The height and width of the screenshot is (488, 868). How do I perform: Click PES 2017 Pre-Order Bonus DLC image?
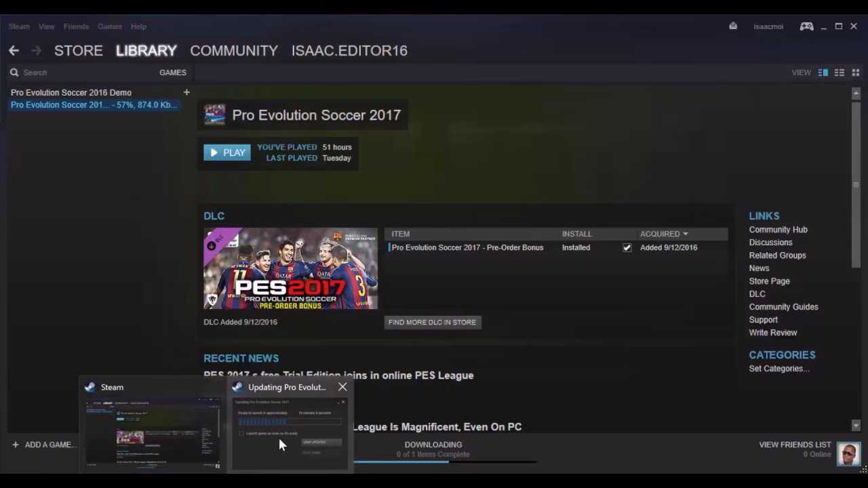click(291, 268)
